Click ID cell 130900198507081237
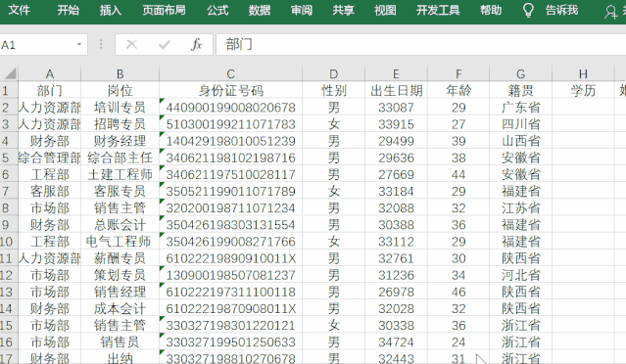This screenshot has width=626, height=364. click(230, 275)
